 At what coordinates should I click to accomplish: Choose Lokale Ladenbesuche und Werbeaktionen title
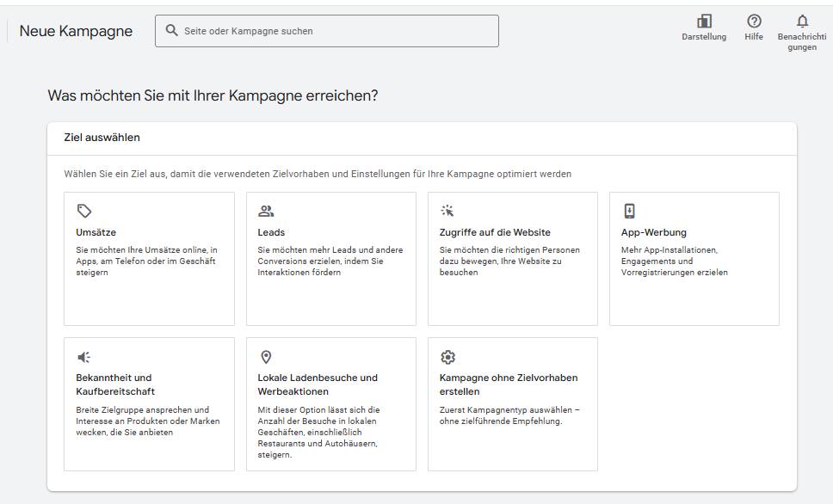point(318,384)
